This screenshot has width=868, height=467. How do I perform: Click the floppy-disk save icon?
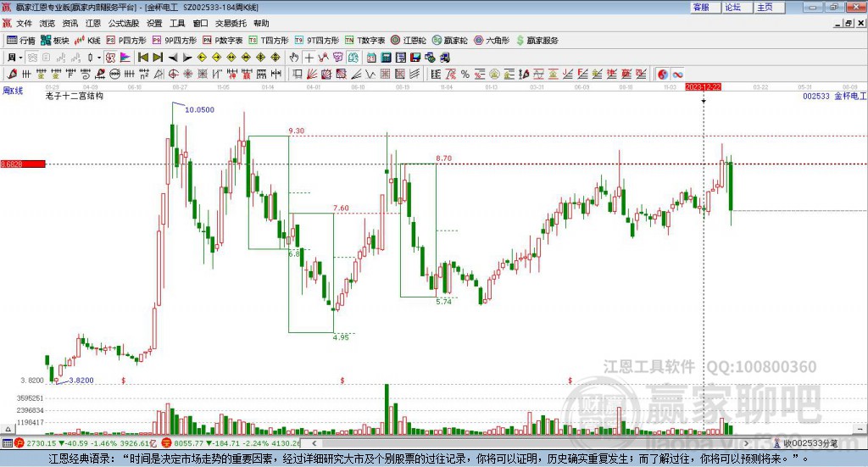click(x=415, y=58)
